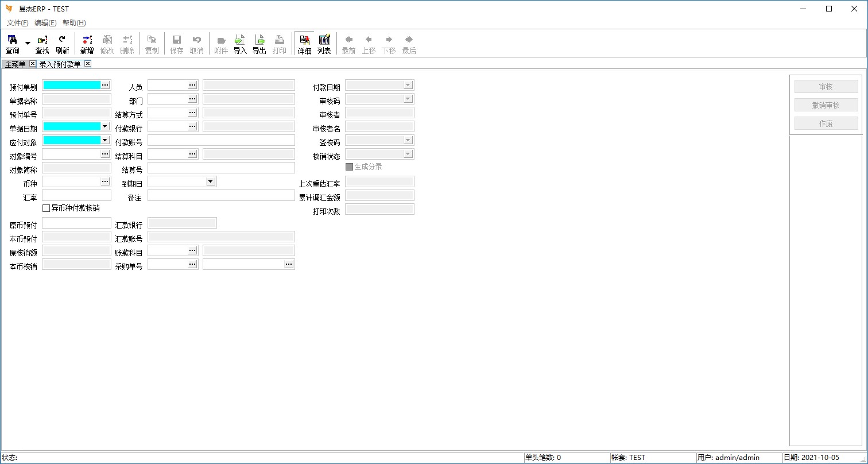Click the 预付单别 lookup ellipsis button
The width and height of the screenshot is (868, 464).
tap(105, 85)
